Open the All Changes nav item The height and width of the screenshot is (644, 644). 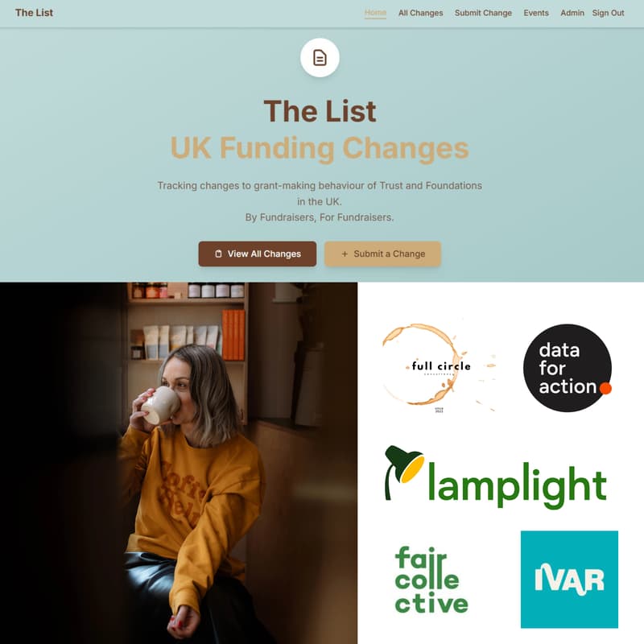[x=420, y=13]
